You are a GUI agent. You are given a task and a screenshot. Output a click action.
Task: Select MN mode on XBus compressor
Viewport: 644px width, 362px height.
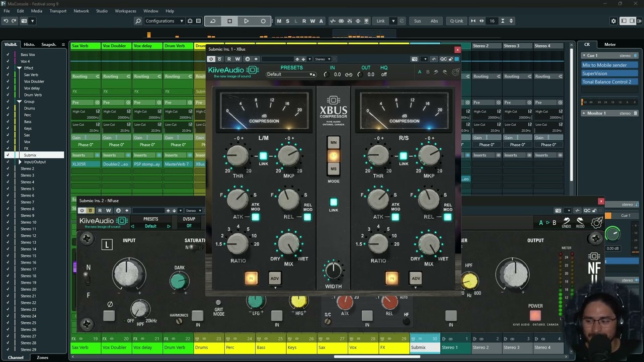click(334, 143)
